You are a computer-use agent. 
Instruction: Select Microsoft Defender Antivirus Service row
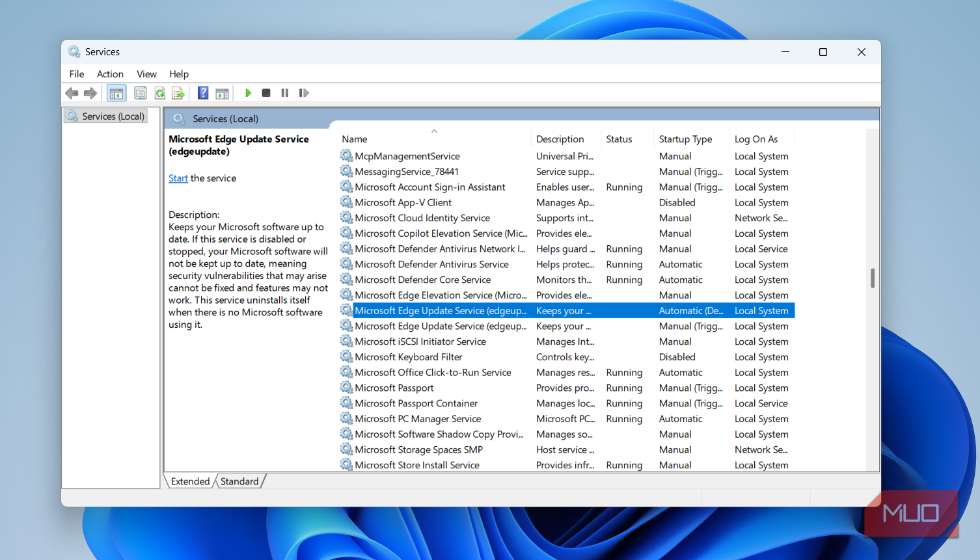coord(566,264)
